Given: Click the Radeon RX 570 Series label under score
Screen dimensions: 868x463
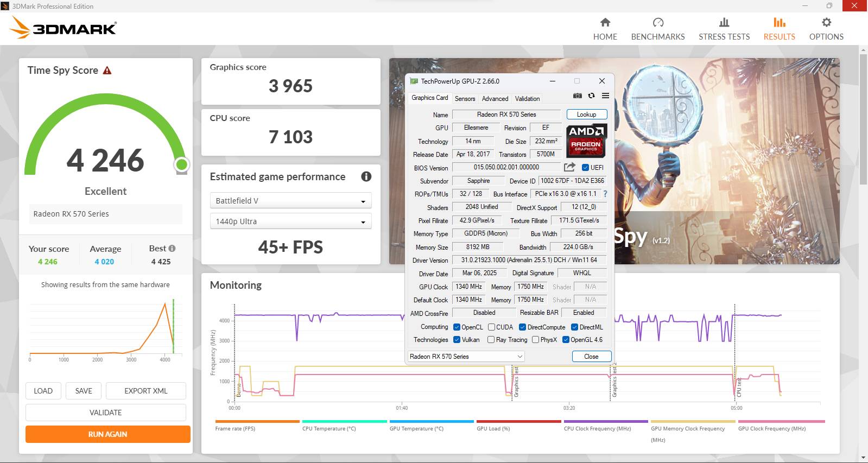Looking at the screenshot, I should point(71,214).
